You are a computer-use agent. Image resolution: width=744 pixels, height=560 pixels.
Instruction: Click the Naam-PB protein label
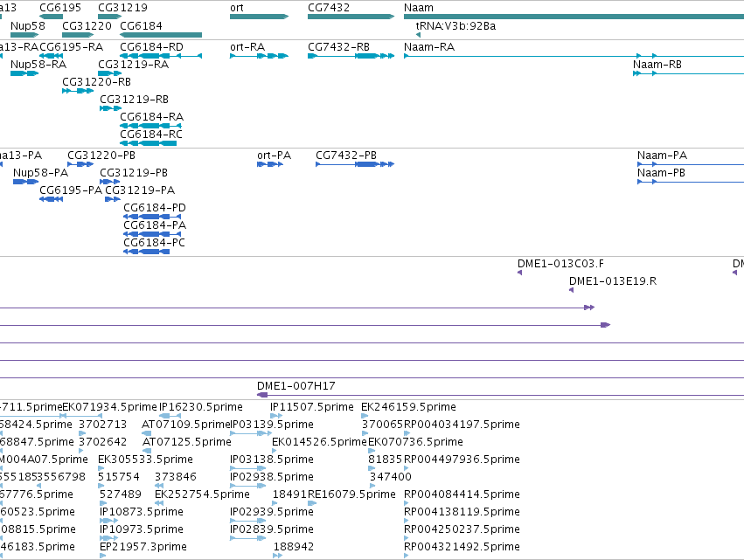click(661, 173)
